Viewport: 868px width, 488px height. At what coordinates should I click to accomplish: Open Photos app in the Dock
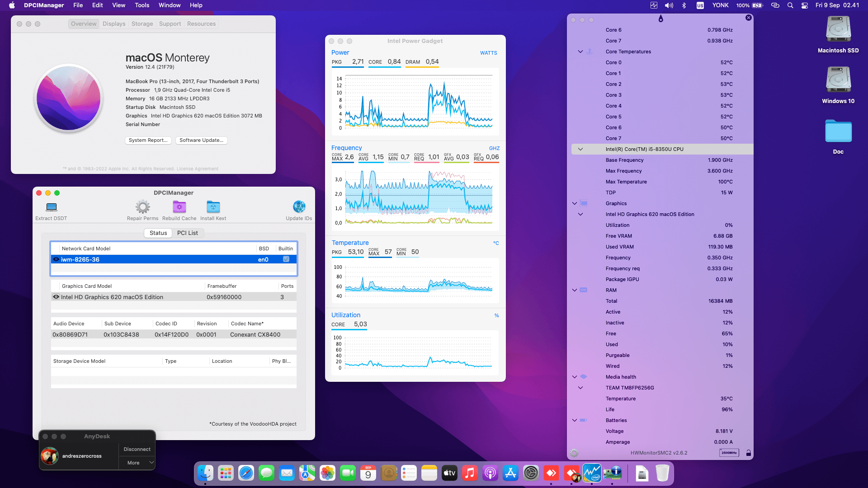point(327,473)
